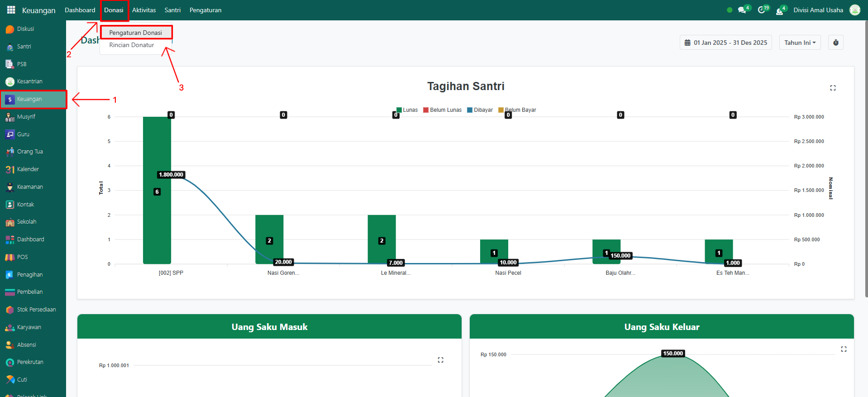This screenshot has width=868, height=397.
Task: Go to Pengaturan in the top navigation
Action: click(205, 10)
